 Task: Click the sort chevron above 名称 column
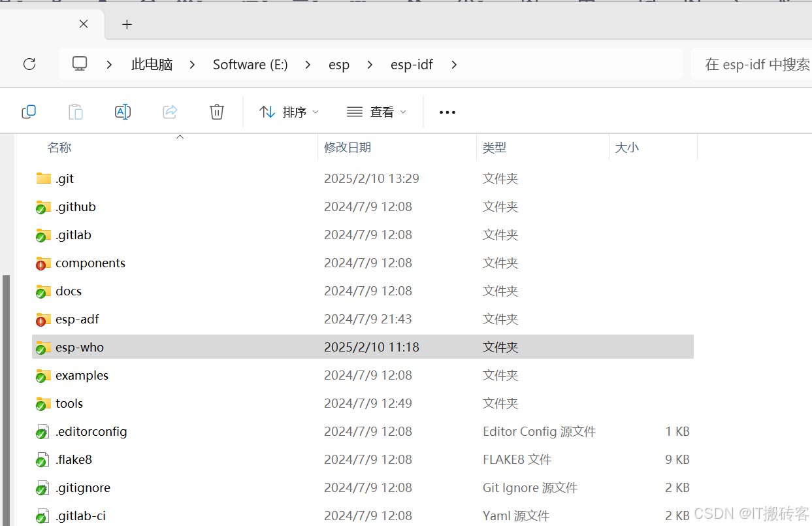pyautogui.click(x=180, y=137)
